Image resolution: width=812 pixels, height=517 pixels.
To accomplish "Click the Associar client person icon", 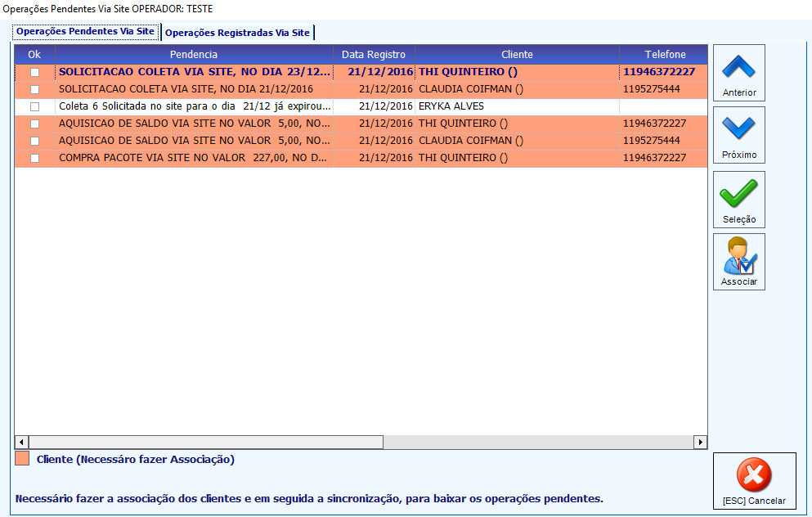I will point(739,256).
